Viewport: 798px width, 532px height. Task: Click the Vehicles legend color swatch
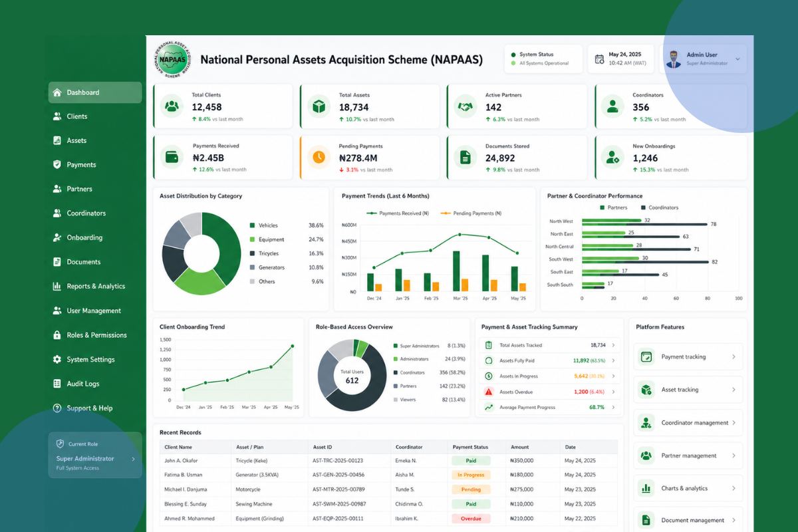tap(252, 225)
